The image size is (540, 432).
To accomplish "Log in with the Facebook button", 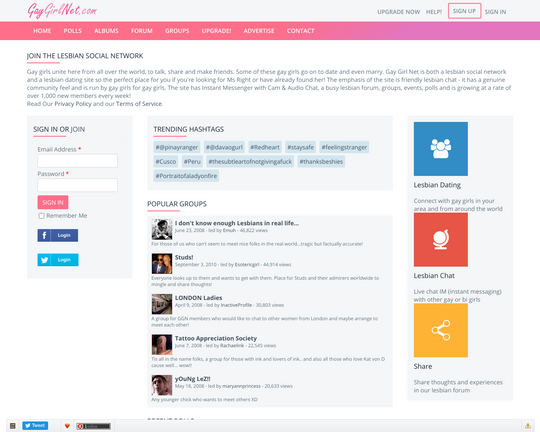I will click(x=58, y=235).
